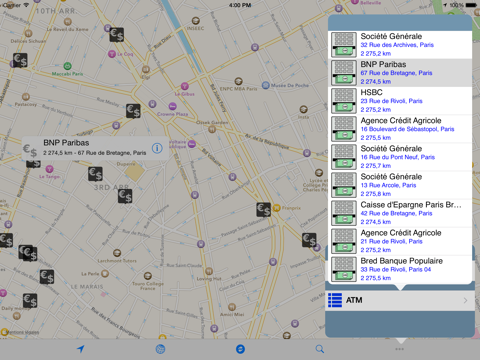Tap the 4:00 PM clock in status bar
The width and height of the screenshot is (480, 360).
240,5
